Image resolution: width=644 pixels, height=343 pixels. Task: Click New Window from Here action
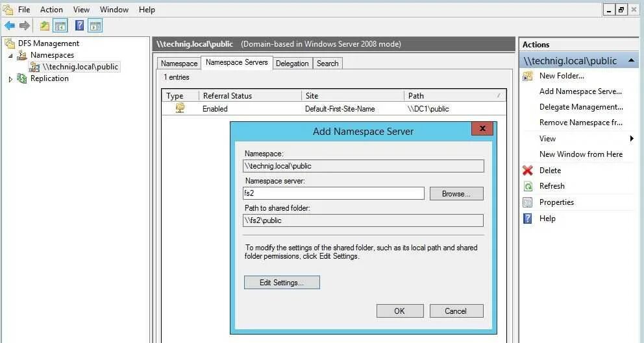coord(581,154)
